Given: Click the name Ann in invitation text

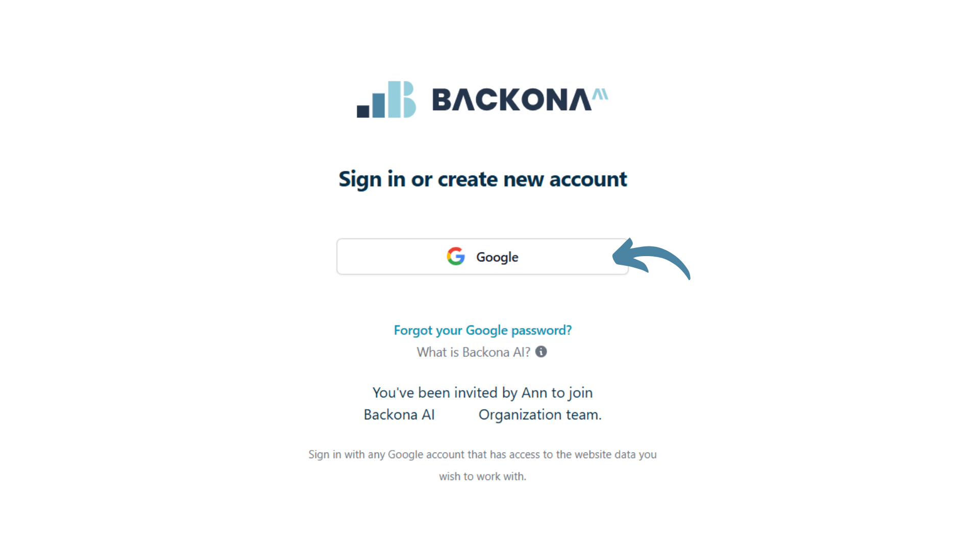Looking at the screenshot, I should (534, 392).
